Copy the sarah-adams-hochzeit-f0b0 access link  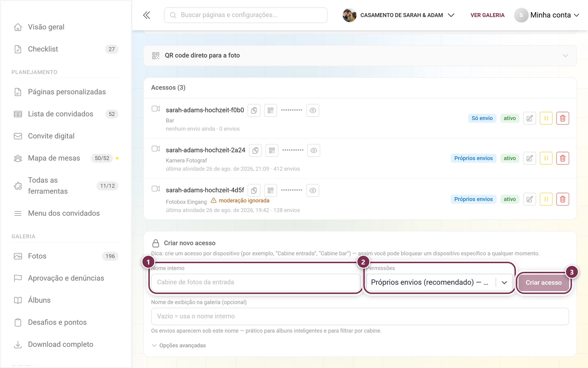[254, 110]
